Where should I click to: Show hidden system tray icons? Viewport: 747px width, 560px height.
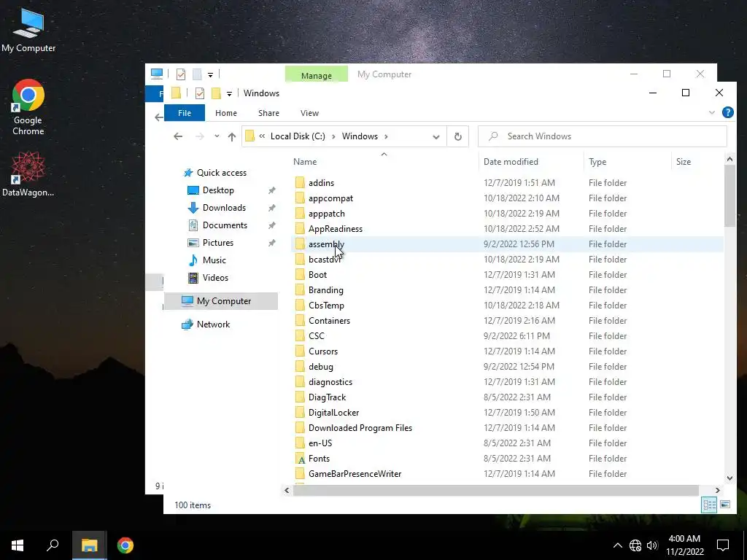click(x=617, y=545)
